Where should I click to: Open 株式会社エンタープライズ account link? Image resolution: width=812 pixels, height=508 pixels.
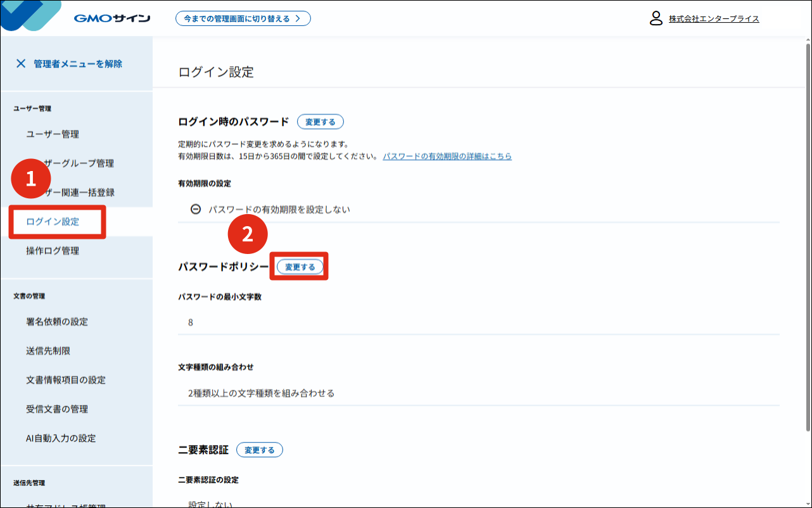click(714, 19)
